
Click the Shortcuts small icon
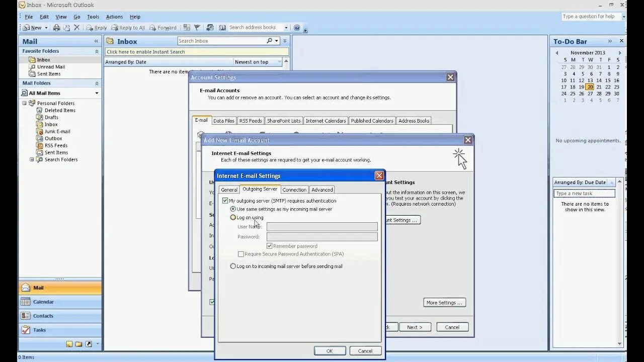coord(89,344)
